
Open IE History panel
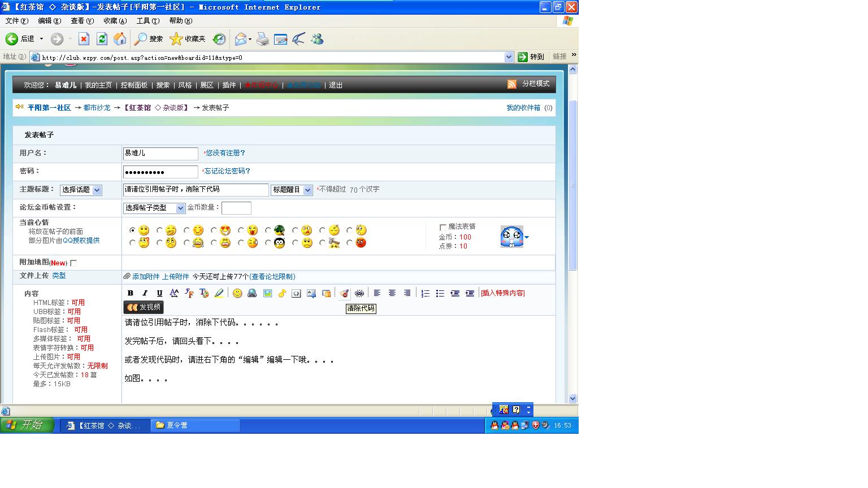coord(219,38)
